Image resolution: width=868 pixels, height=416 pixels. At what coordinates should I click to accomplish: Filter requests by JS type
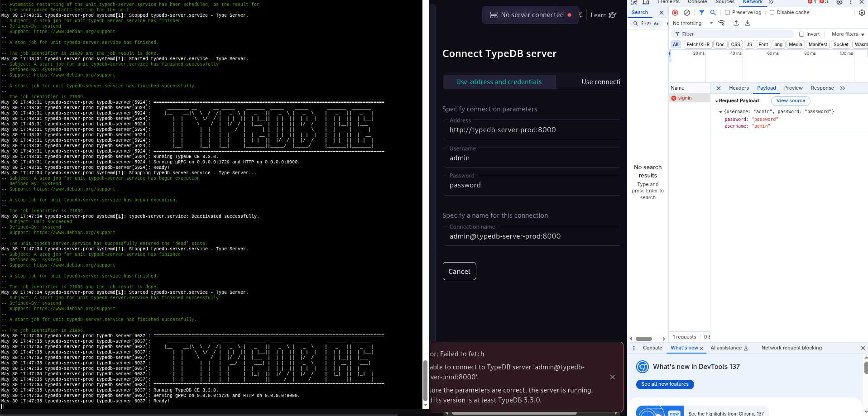pyautogui.click(x=749, y=44)
